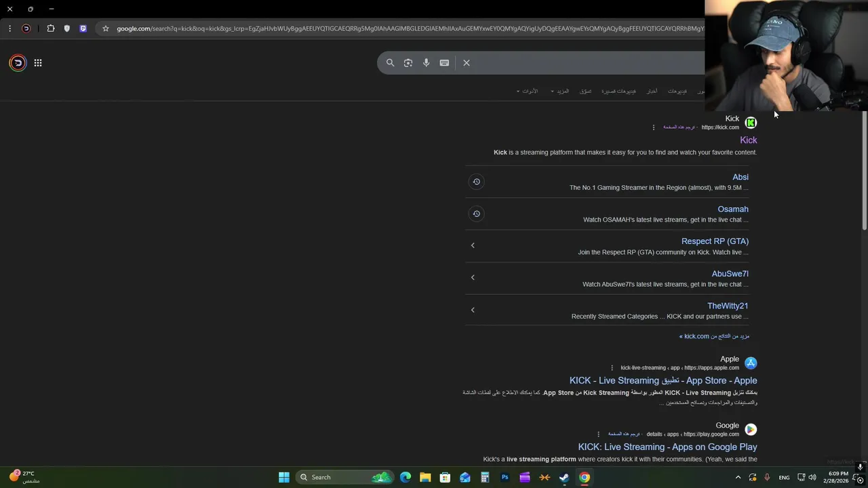Open the Calculator taskbar icon
The height and width of the screenshot is (488, 868).
[485, 477]
